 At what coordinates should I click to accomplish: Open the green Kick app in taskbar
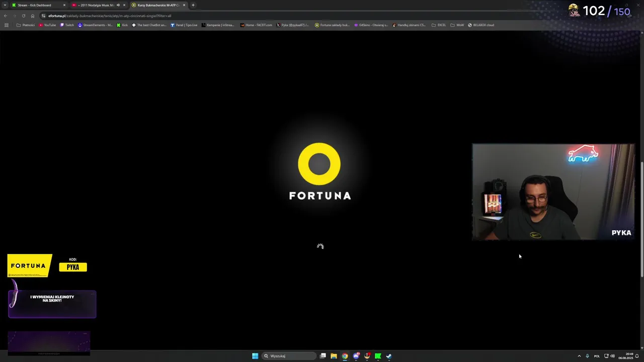coord(378,356)
